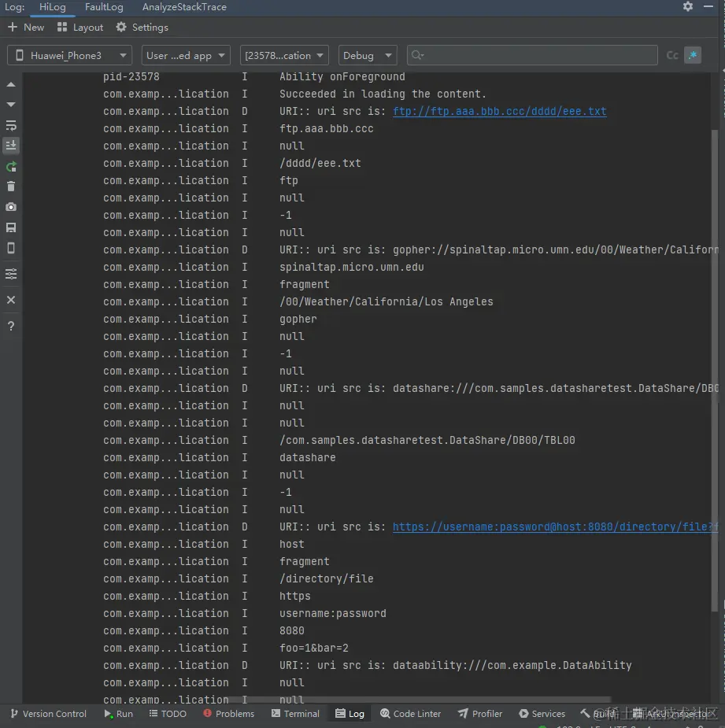
Task: Select 'Succeeded in loading the content.' line
Action: (383, 94)
